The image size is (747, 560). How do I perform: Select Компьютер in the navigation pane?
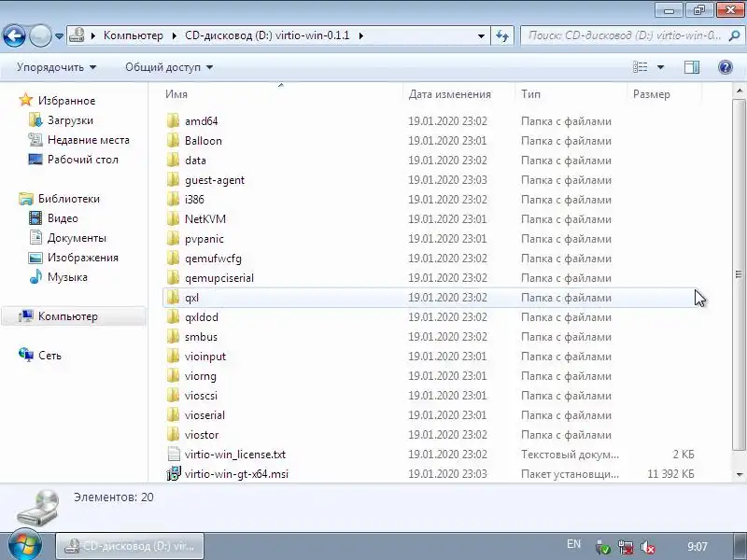point(67,316)
